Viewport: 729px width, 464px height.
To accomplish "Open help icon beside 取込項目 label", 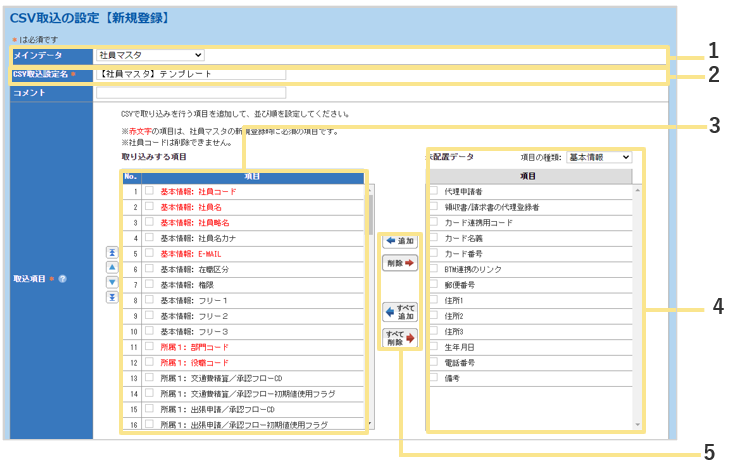I will [x=63, y=277].
